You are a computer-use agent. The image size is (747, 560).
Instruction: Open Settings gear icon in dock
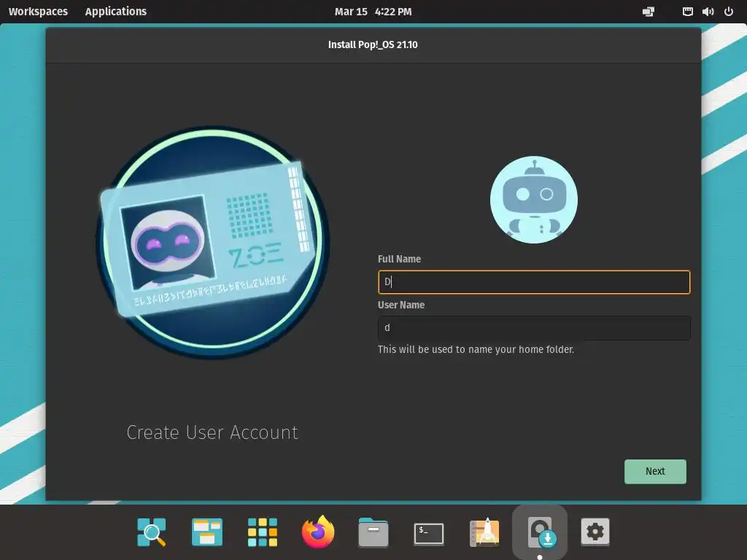(595, 532)
